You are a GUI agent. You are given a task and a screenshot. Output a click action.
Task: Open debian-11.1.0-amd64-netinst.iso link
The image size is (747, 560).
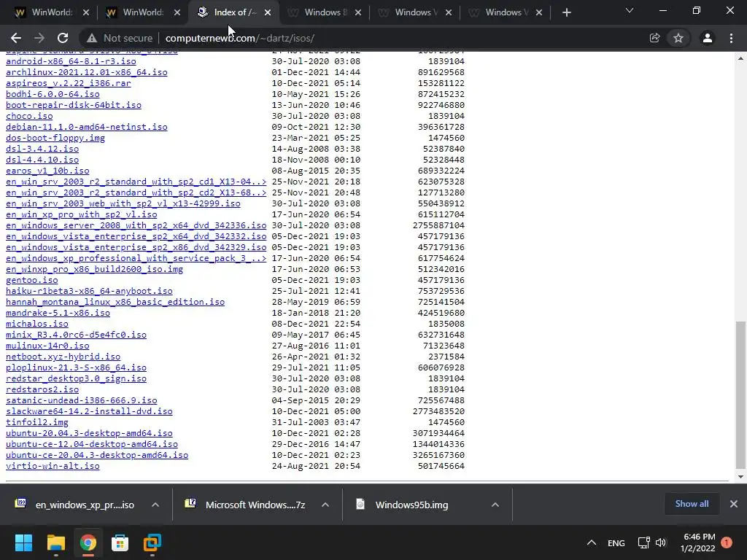coord(87,127)
